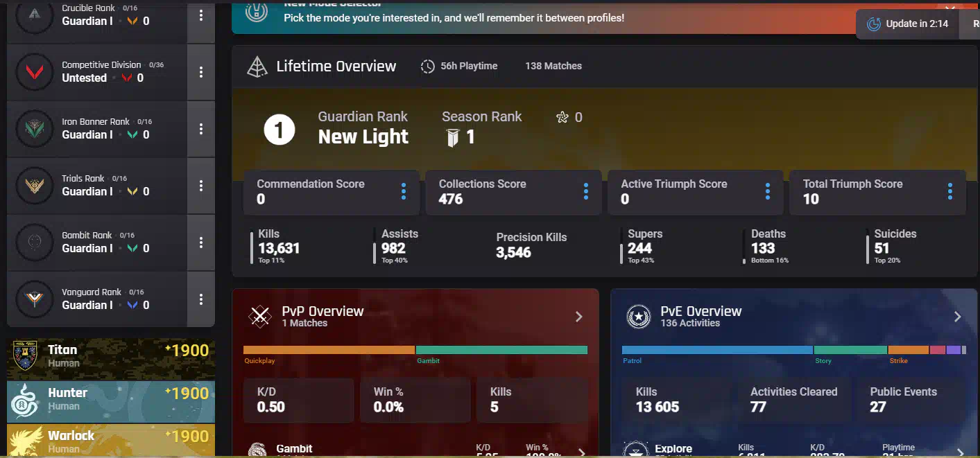980x458 pixels.
Task: Click the PvP Overview crossed swords icon
Action: (260, 317)
